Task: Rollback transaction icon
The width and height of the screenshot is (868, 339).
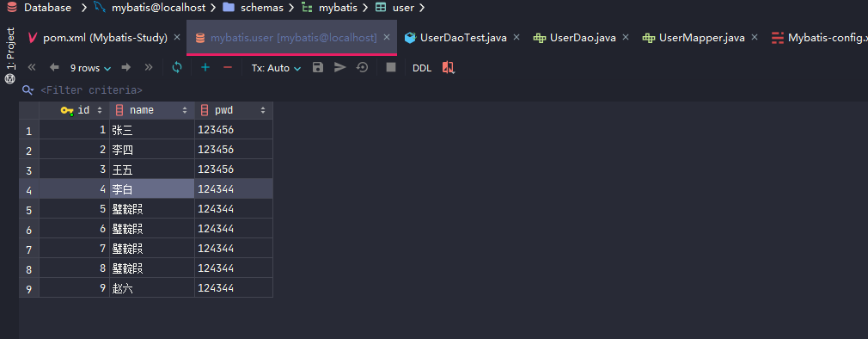Action: [x=362, y=68]
